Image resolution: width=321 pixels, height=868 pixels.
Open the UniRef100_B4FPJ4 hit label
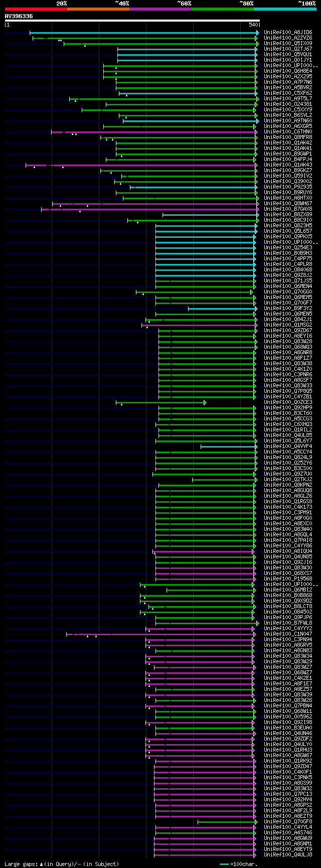click(x=288, y=160)
